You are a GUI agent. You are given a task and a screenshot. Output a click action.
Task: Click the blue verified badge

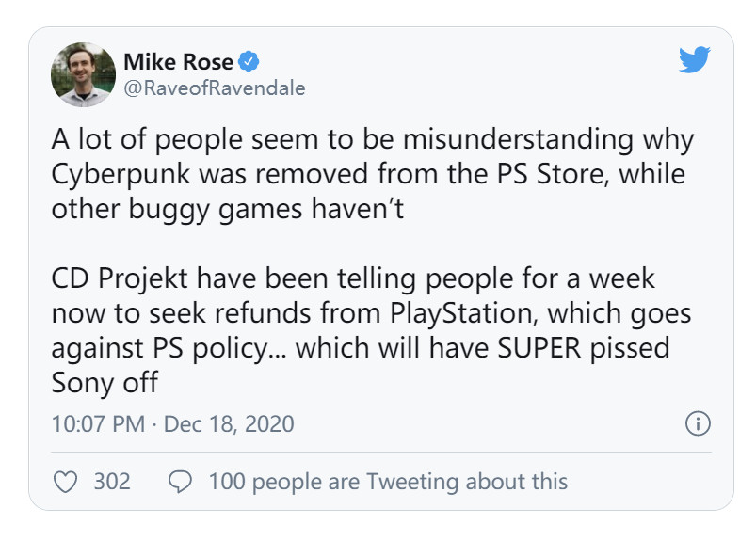click(x=249, y=62)
